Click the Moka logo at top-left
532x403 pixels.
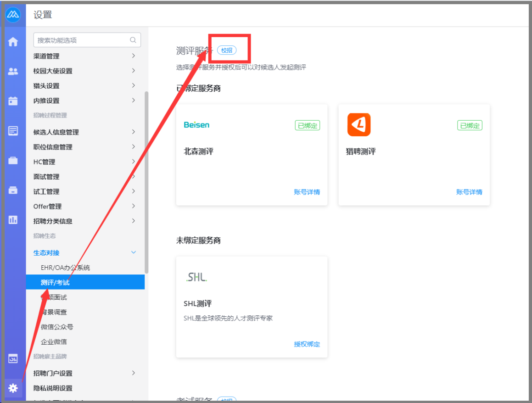click(x=13, y=15)
